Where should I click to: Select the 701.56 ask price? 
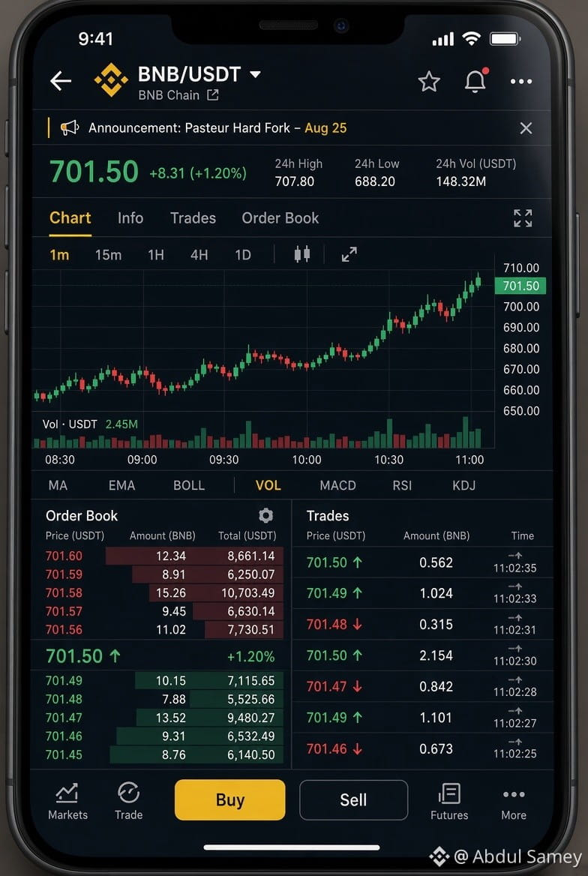click(64, 630)
